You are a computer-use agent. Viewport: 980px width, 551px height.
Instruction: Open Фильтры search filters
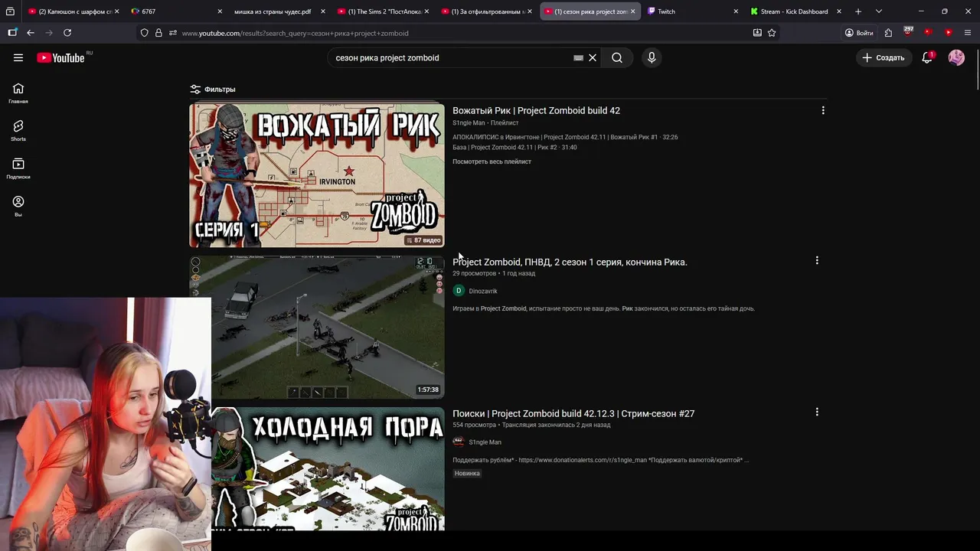click(213, 90)
